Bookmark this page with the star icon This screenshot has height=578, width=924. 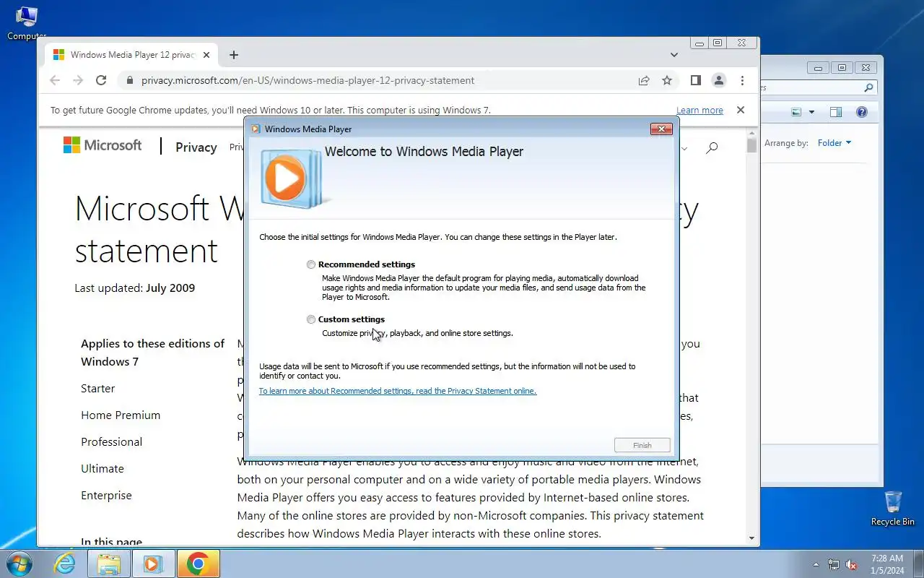tap(667, 80)
